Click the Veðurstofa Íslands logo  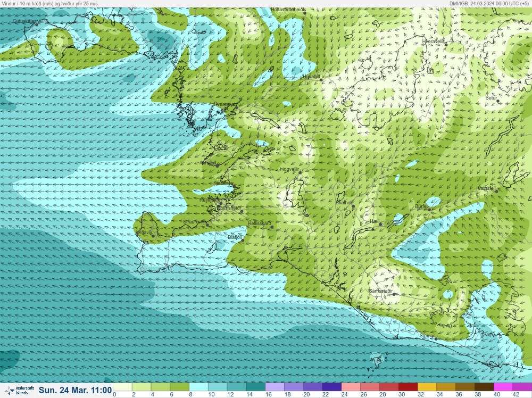(19, 390)
